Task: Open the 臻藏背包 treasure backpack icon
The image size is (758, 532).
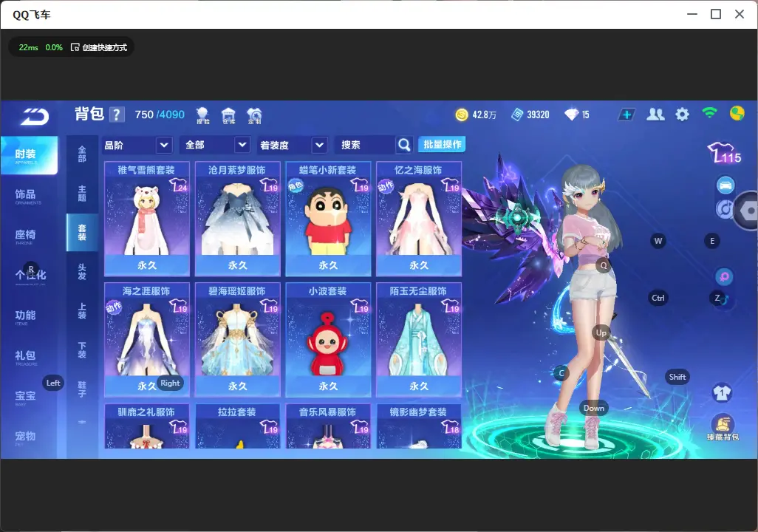Action: tap(723, 428)
